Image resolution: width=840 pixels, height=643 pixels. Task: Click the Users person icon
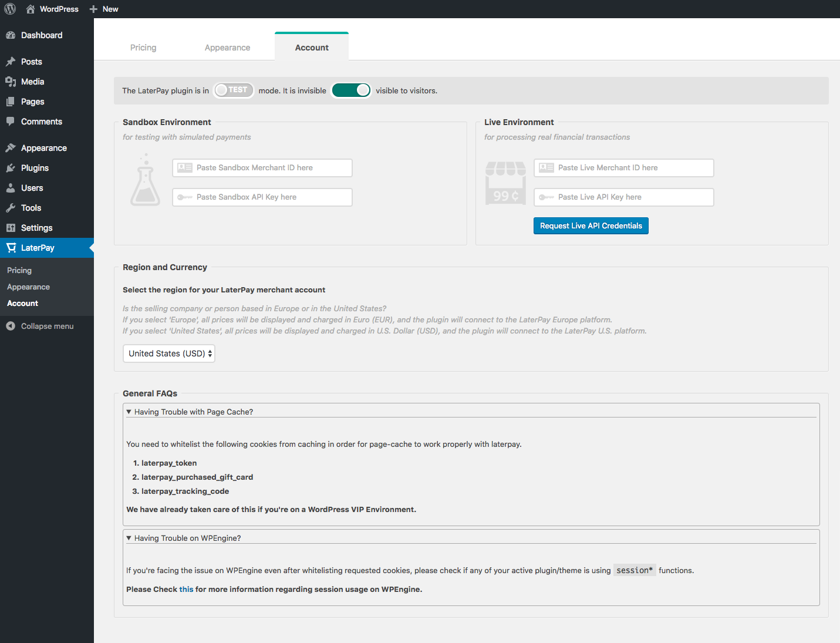[x=11, y=188]
